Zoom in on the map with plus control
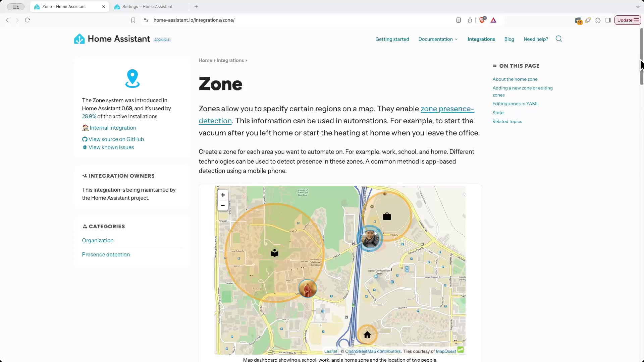Screen dimensions: 644x362 pos(223,195)
